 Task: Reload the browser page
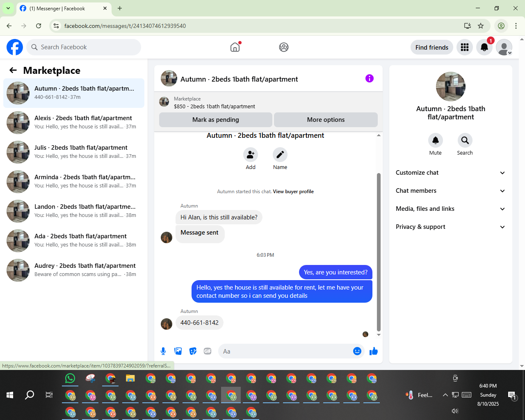click(39, 26)
